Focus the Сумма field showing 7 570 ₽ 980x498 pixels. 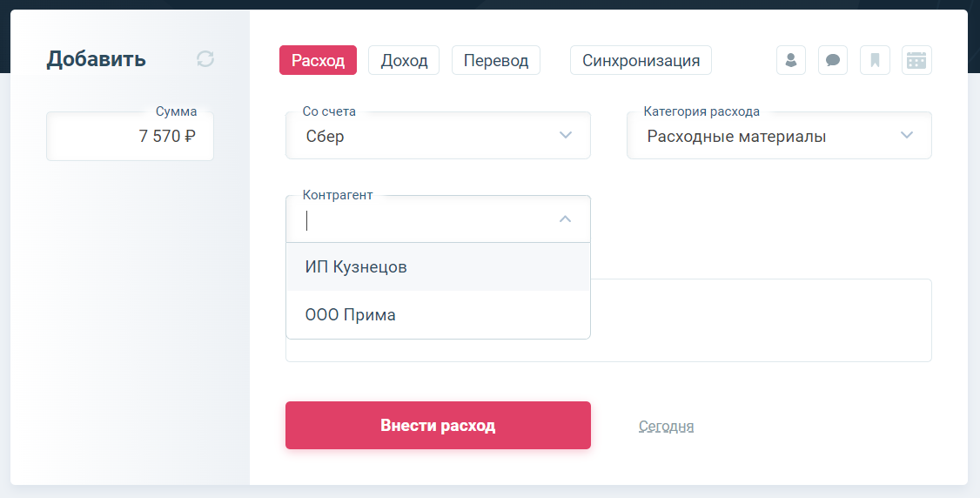pos(130,136)
